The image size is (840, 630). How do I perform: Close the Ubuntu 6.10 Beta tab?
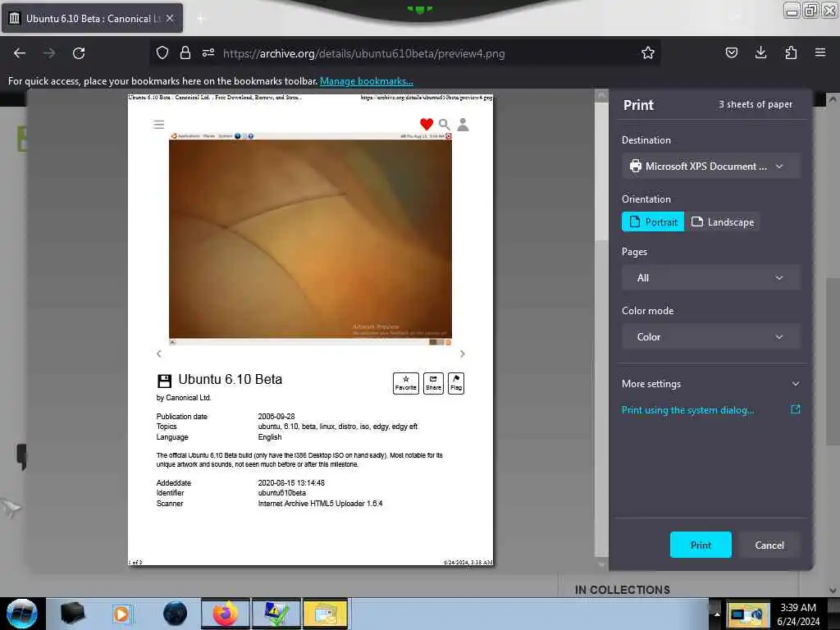[x=170, y=18]
